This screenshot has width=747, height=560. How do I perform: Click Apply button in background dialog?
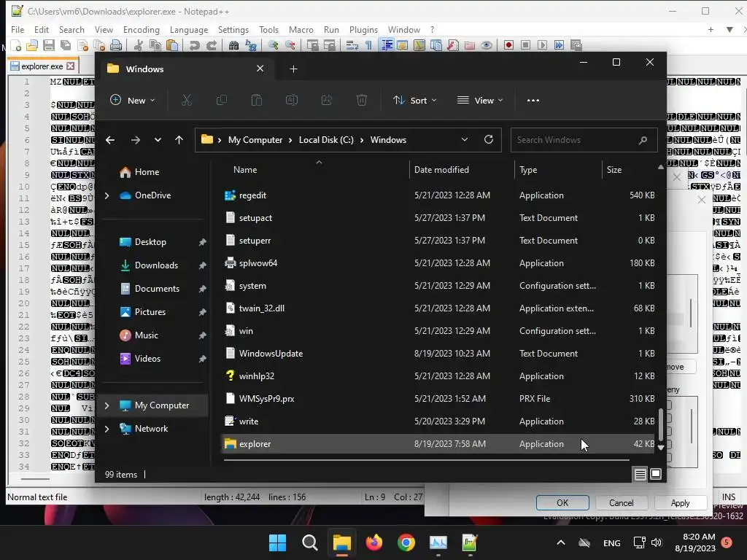[680, 503]
